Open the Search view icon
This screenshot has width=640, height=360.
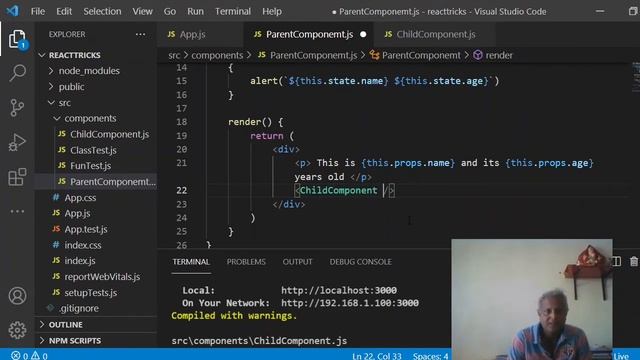pos(17,73)
